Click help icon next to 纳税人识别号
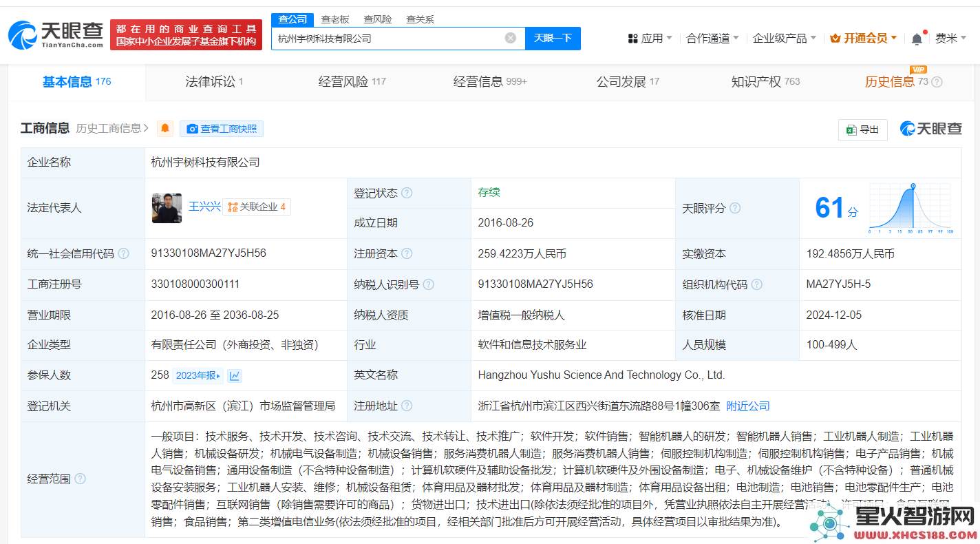The image size is (980, 544). (x=429, y=284)
